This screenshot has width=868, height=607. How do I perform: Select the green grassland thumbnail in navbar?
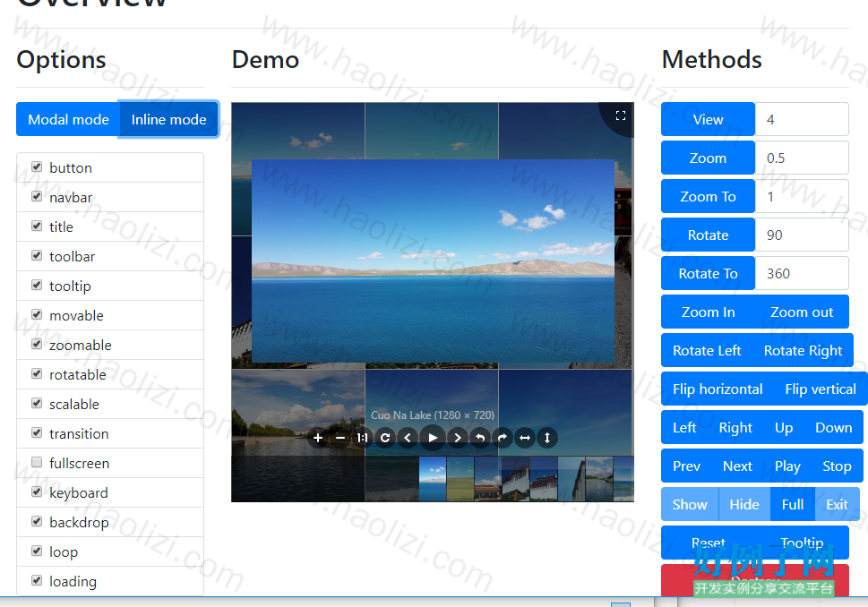pyautogui.click(x=460, y=479)
